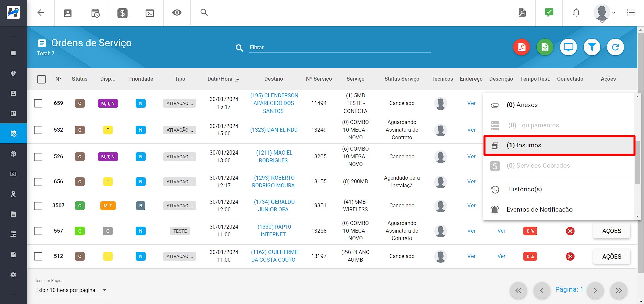Select (1) Insumos menu entry

[559, 145]
